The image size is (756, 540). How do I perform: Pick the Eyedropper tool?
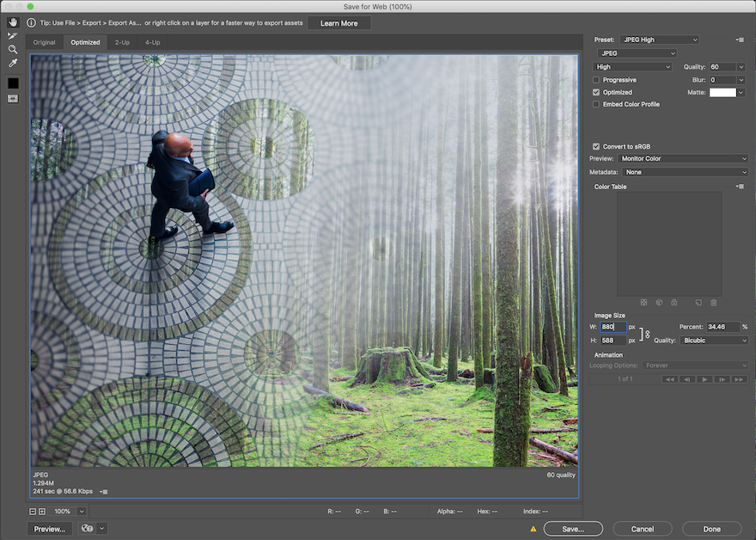[x=11, y=63]
